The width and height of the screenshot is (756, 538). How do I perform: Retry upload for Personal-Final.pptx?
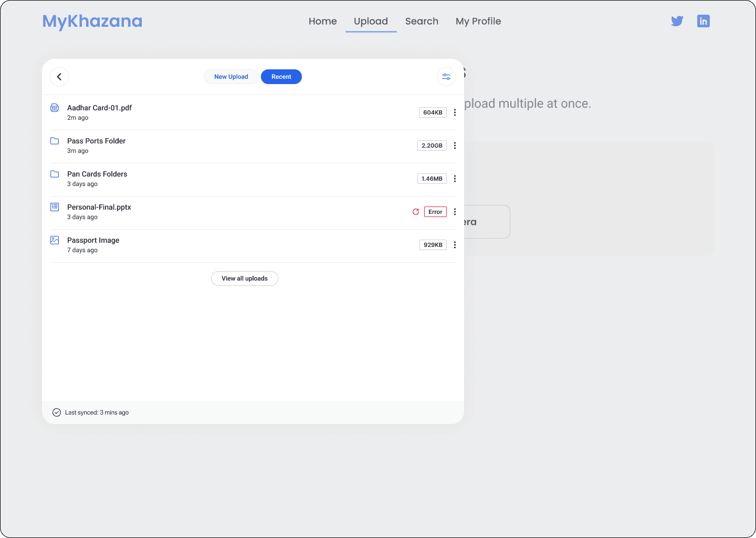416,212
